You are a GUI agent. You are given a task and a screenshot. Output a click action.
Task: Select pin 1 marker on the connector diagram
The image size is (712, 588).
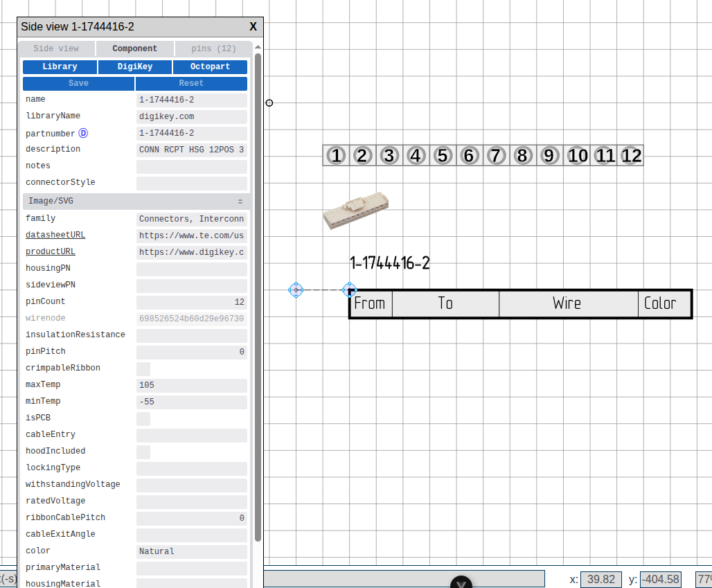[335, 155]
